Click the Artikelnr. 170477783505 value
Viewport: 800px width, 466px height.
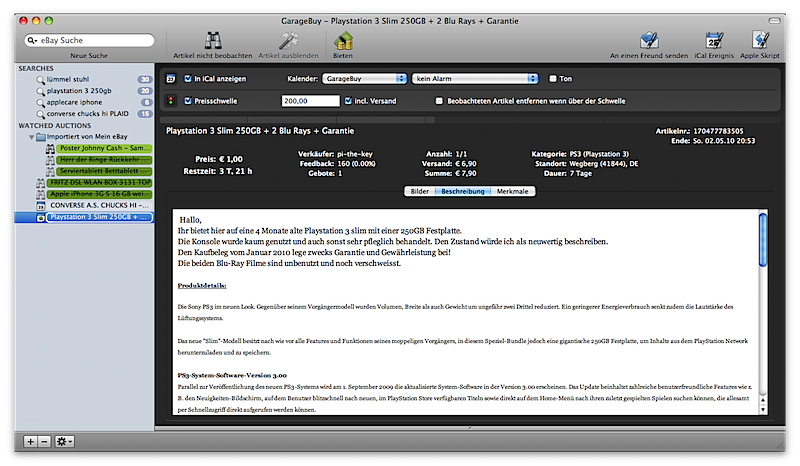(x=718, y=132)
